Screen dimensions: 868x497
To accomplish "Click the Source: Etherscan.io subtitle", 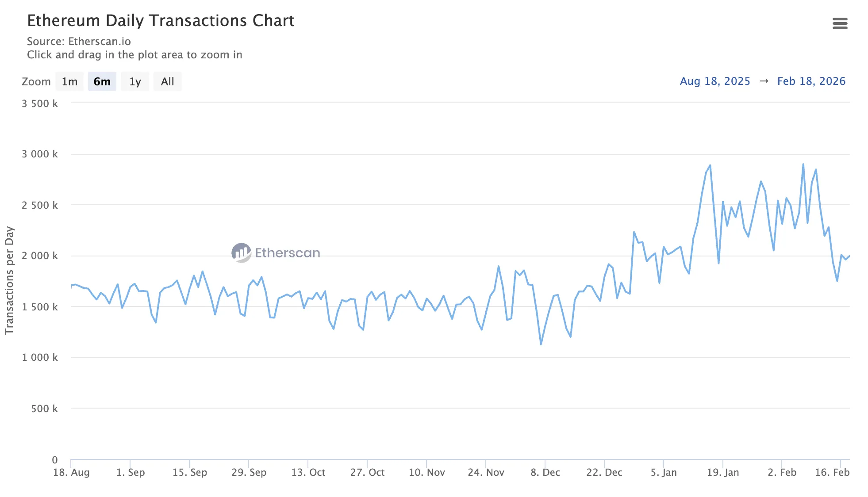I will point(79,42).
